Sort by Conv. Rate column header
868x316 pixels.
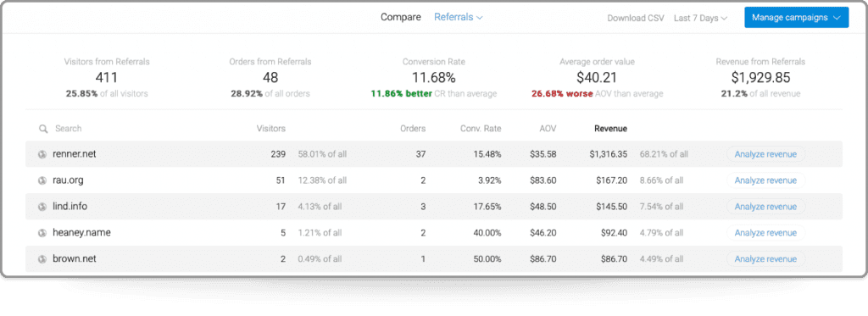point(481,129)
